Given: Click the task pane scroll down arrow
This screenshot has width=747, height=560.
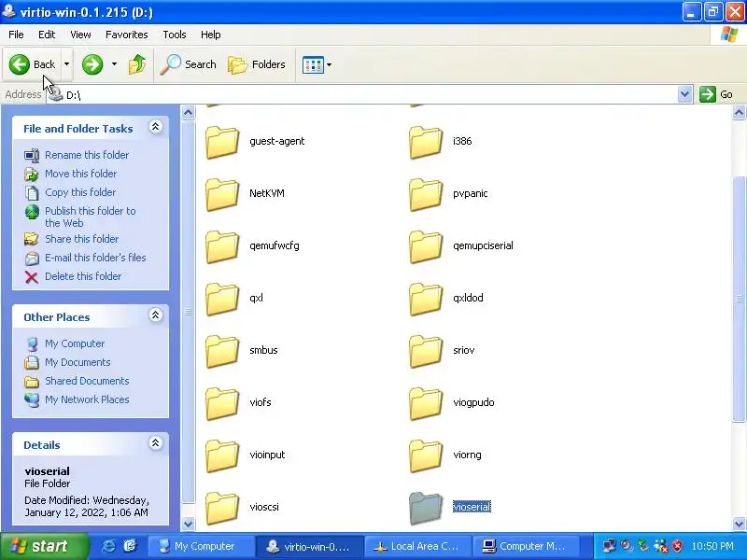Looking at the screenshot, I should pyautogui.click(x=189, y=524).
